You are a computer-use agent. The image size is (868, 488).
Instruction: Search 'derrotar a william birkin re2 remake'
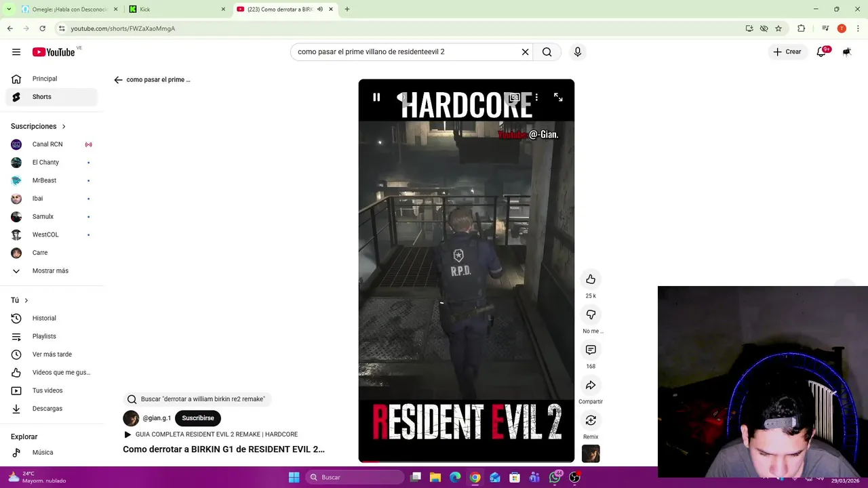(x=197, y=399)
